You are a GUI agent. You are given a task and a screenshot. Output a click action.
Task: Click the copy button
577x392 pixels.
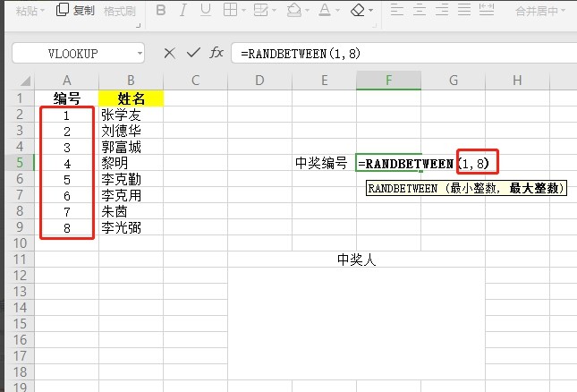click(x=76, y=11)
